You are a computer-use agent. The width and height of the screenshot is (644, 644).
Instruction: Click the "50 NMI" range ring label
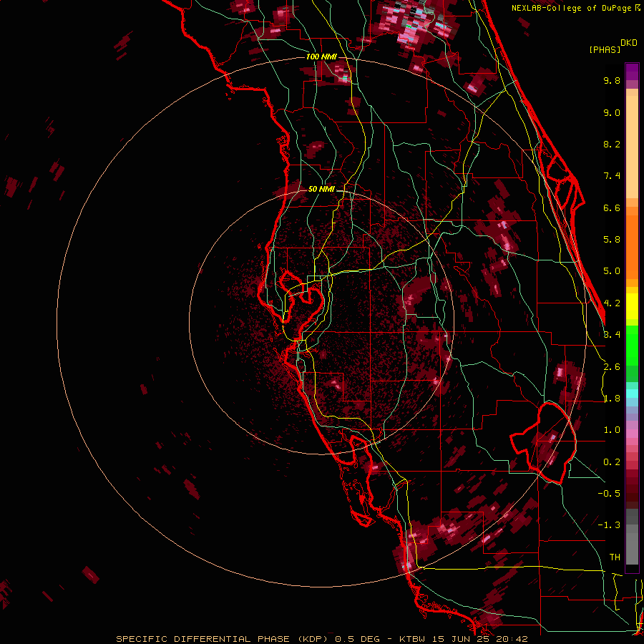[x=321, y=190]
